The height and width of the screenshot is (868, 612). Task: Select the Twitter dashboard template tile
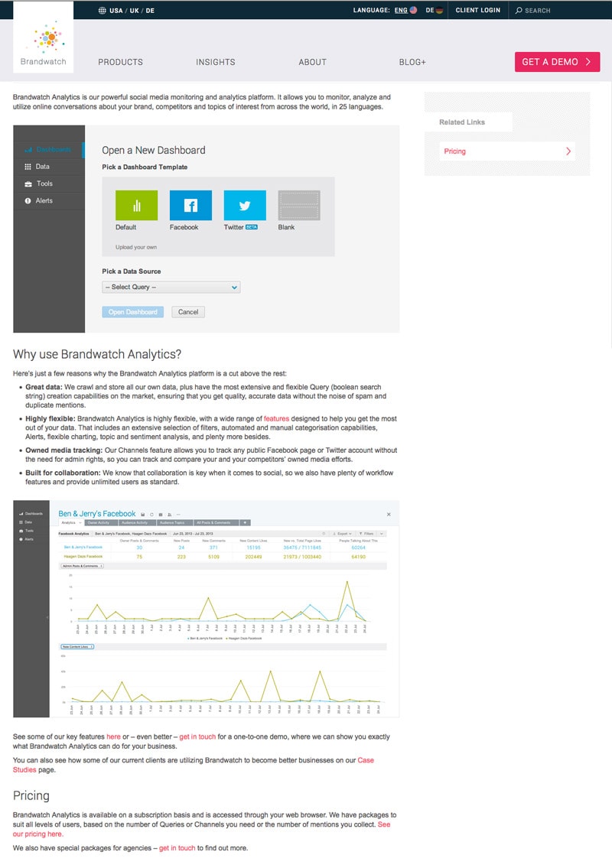coord(245,206)
